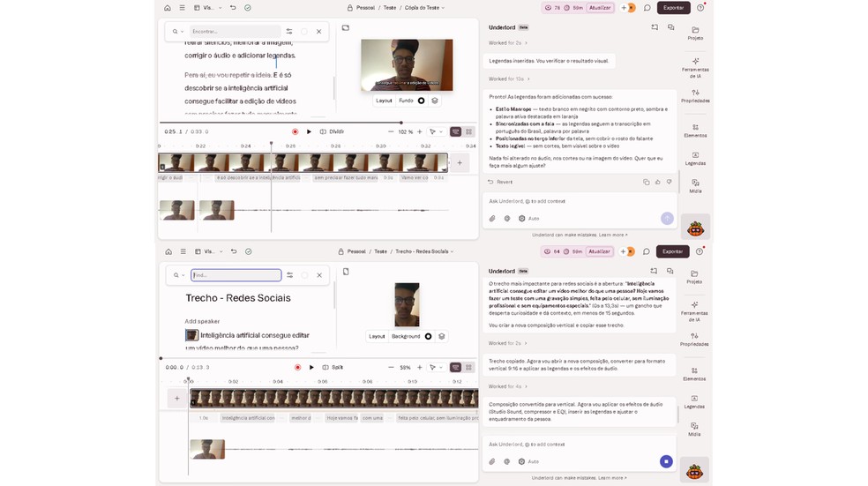Click the Dividir button
Viewport: 868px width, 486px height.
coord(333,131)
